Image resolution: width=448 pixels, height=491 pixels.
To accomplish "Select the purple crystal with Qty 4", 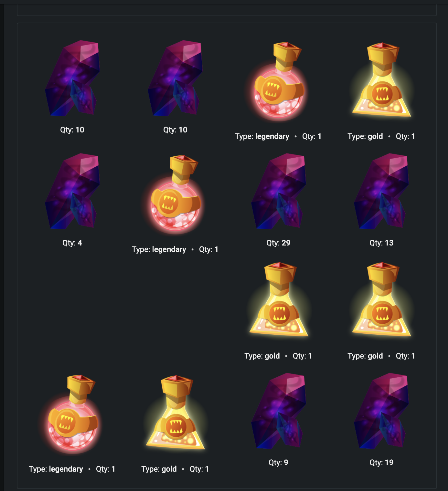I will 72,191.
